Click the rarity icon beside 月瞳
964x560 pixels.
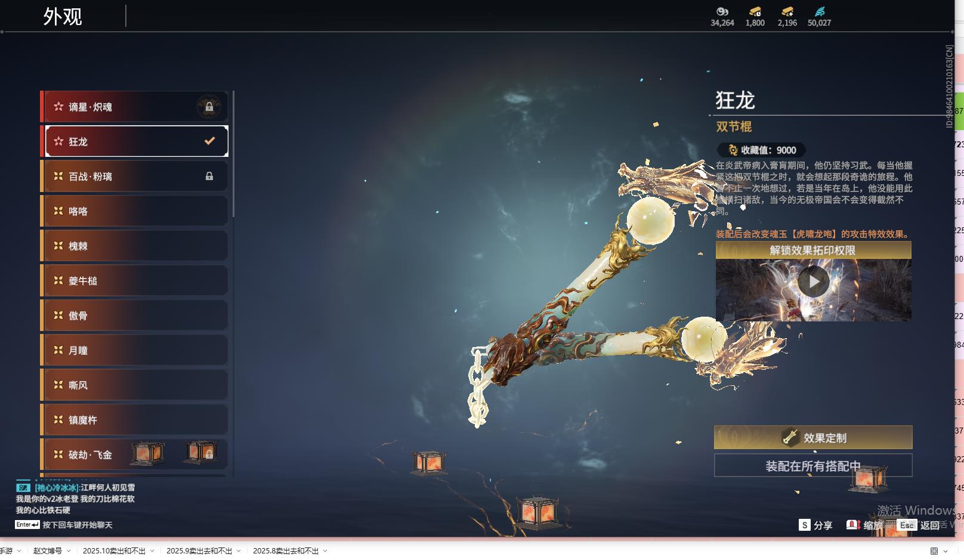pyautogui.click(x=58, y=350)
